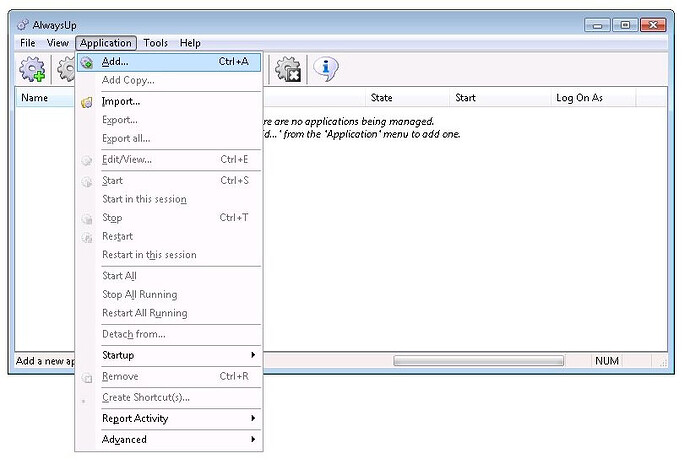
Task: Minimize the AlwaysUp window
Action: coord(597,25)
